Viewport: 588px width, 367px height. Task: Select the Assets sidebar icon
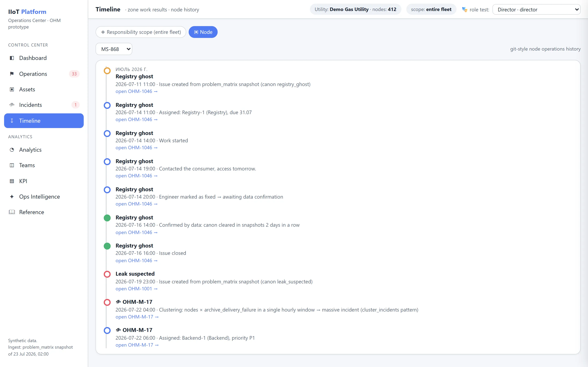point(12,89)
